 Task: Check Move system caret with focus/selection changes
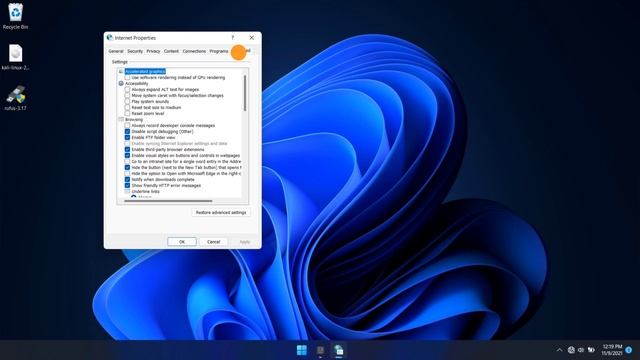pos(127,96)
